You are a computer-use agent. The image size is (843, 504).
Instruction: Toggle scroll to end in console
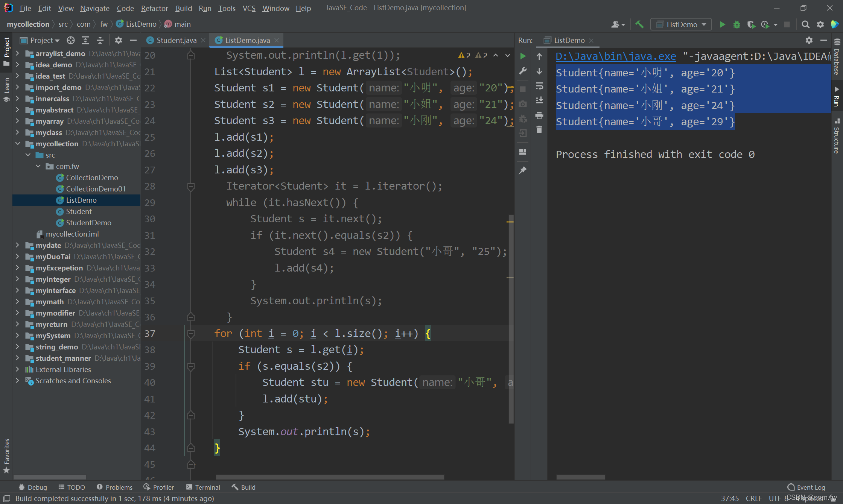click(539, 100)
